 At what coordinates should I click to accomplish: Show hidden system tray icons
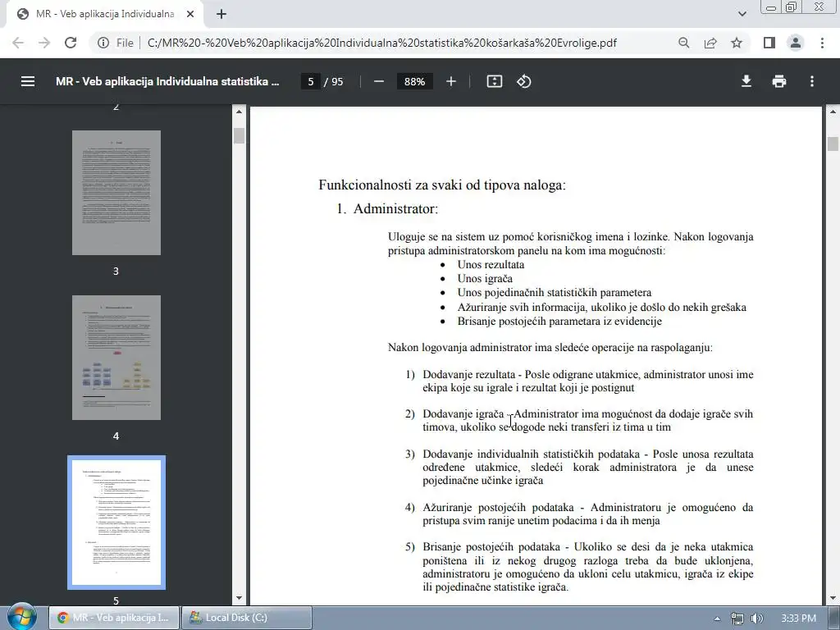tap(717, 619)
